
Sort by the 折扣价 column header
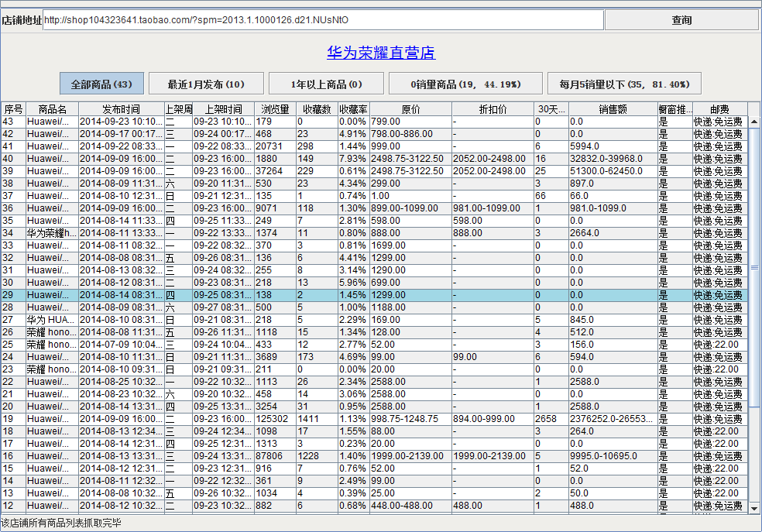click(x=493, y=109)
